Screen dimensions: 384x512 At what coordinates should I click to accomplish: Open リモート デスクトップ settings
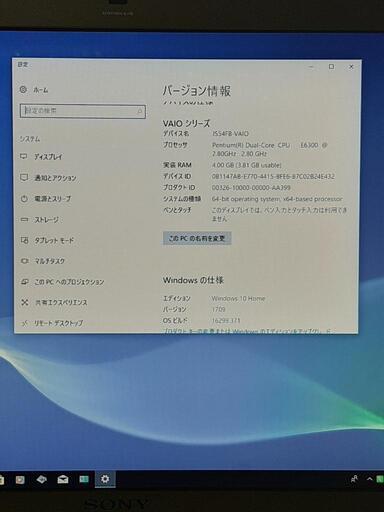pyautogui.click(x=58, y=323)
